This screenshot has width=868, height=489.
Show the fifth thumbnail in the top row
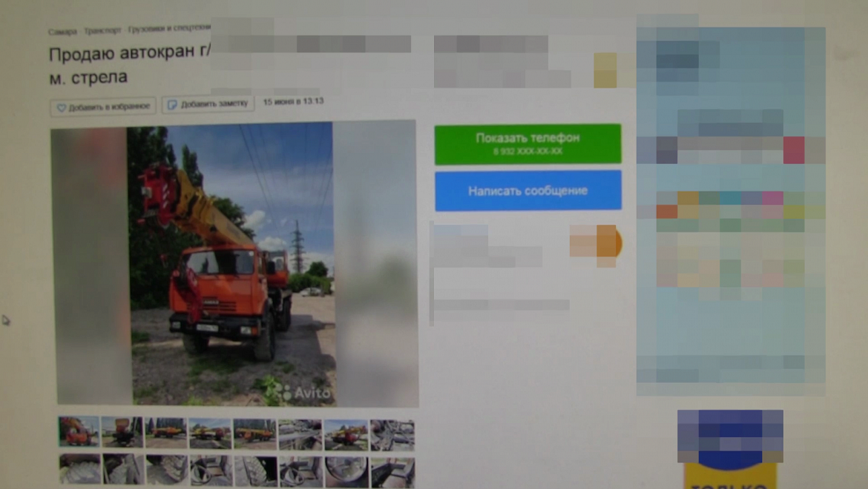point(254,434)
